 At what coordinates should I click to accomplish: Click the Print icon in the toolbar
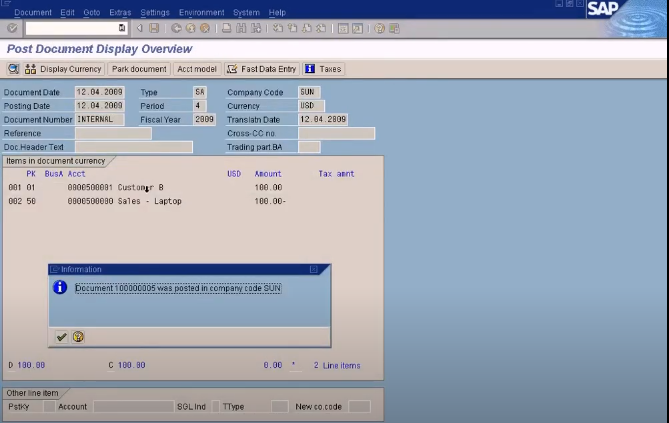[x=227, y=28]
